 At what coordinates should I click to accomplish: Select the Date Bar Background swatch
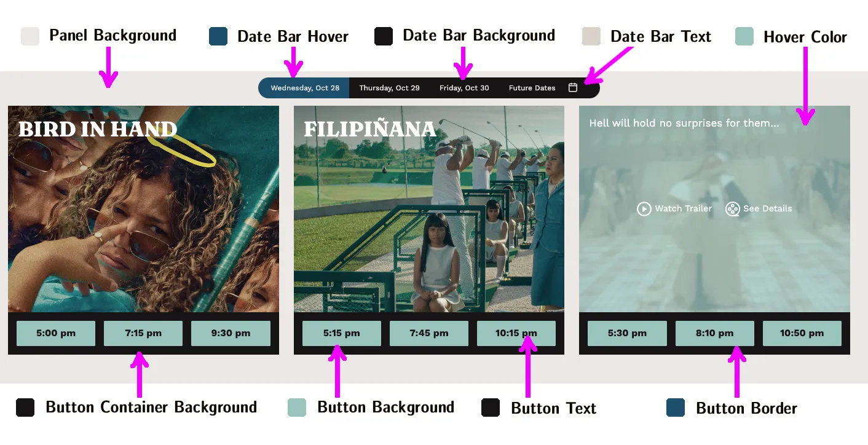coord(384,36)
